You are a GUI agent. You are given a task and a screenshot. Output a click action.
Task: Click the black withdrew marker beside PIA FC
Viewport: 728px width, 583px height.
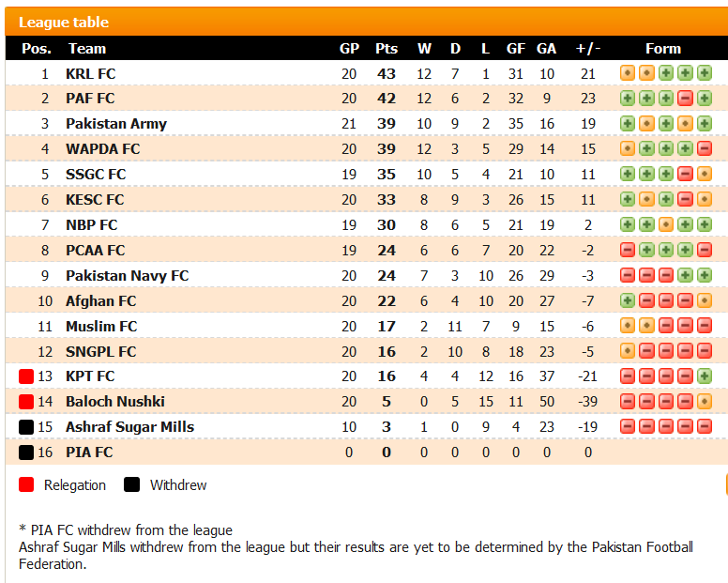26,452
